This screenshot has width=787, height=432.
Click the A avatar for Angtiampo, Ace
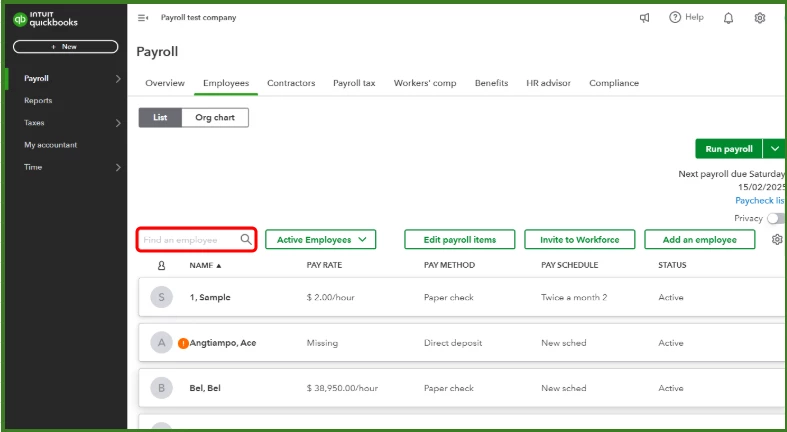[x=162, y=343]
